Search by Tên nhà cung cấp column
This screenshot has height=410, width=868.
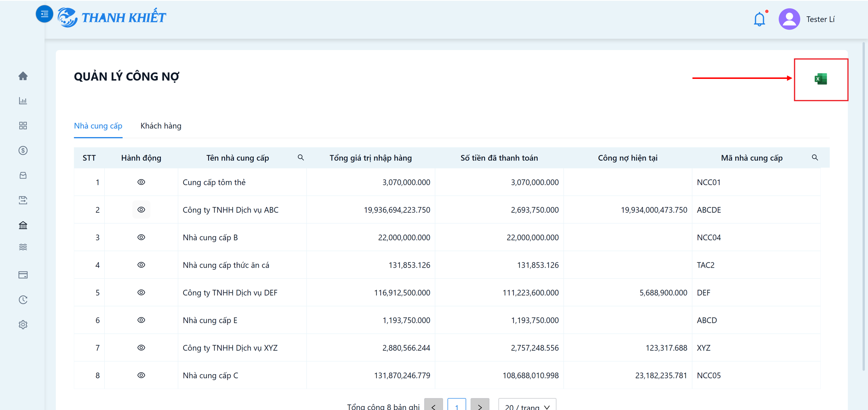[301, 158]
